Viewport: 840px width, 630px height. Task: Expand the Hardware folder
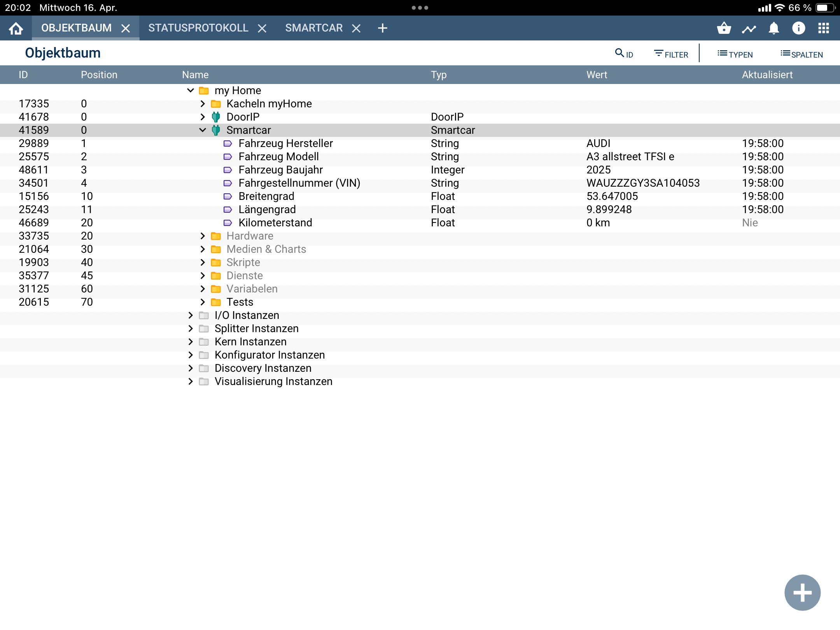pyautogui.click(x=203, y=236)
